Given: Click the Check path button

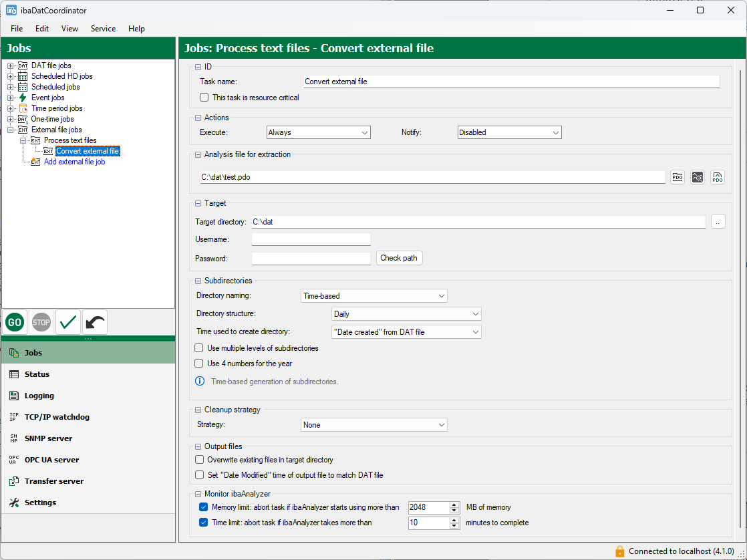Looking at the screenshot, I should [399, 258].
